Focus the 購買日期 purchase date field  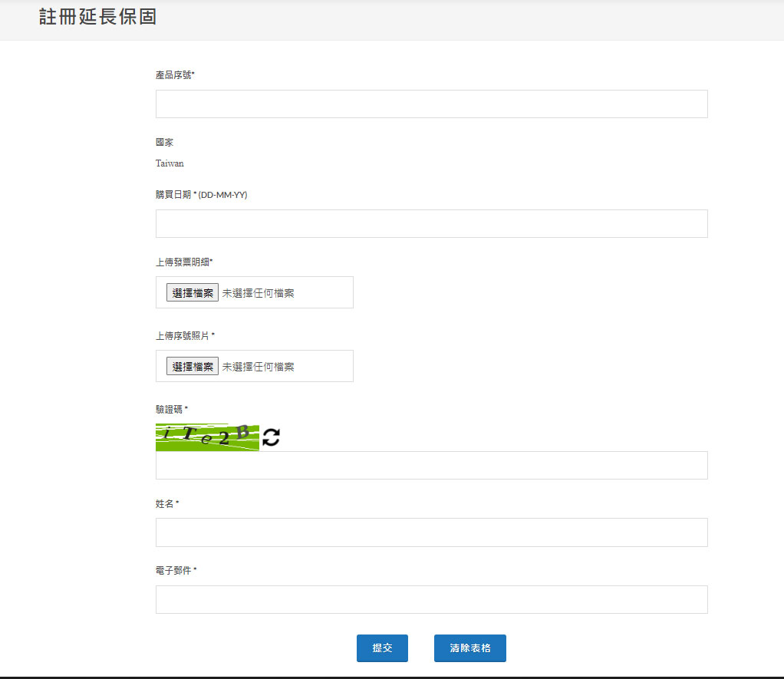click(x=431, y=223)
